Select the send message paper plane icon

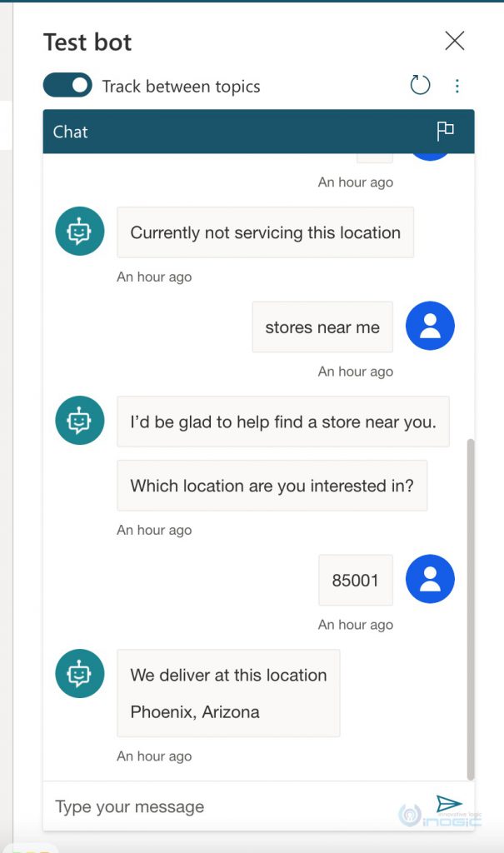[x=451, y=805]
